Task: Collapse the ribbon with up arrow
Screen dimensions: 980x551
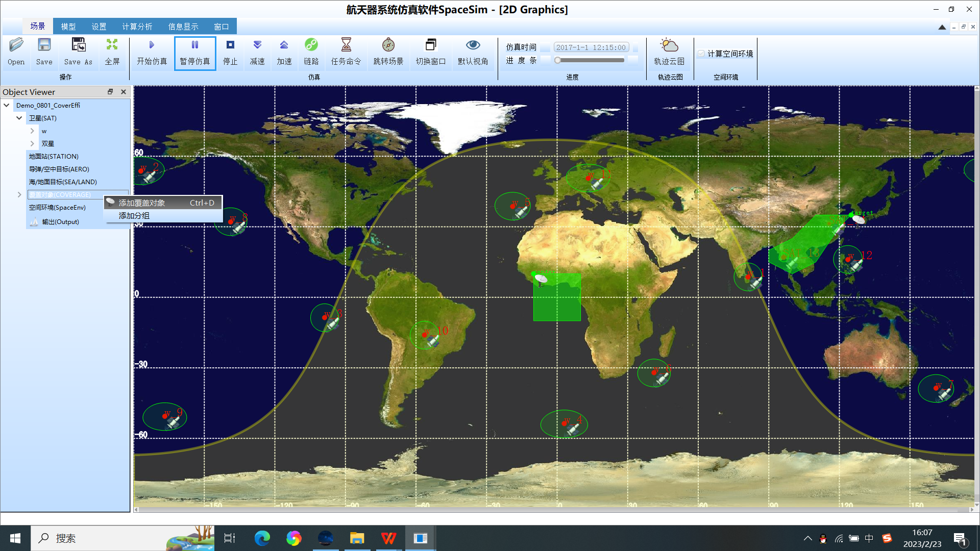Action: (942, 27)
